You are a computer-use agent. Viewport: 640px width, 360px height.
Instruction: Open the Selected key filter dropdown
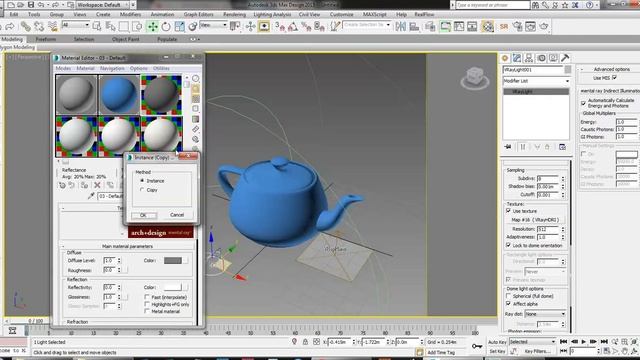(532, 342)
